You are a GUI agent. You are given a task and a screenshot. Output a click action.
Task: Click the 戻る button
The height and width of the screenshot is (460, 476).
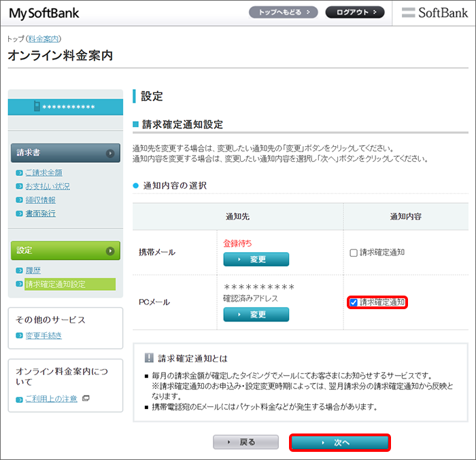tap(246, 442)
